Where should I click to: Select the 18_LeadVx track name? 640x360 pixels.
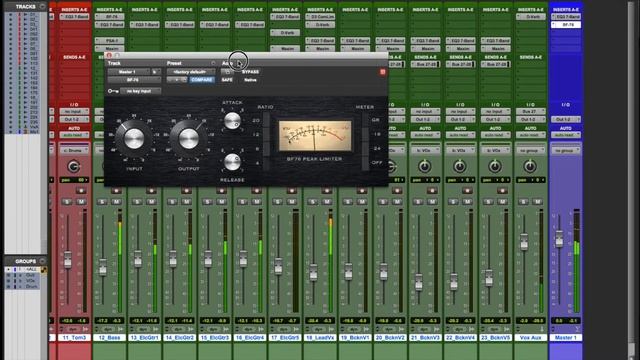(x=320, y=338)
